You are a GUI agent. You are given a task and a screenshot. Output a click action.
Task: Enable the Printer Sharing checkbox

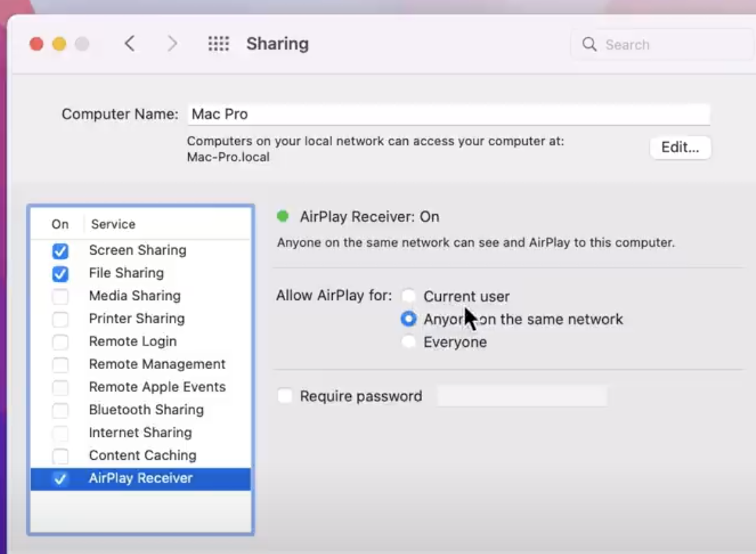click(60, 319)
